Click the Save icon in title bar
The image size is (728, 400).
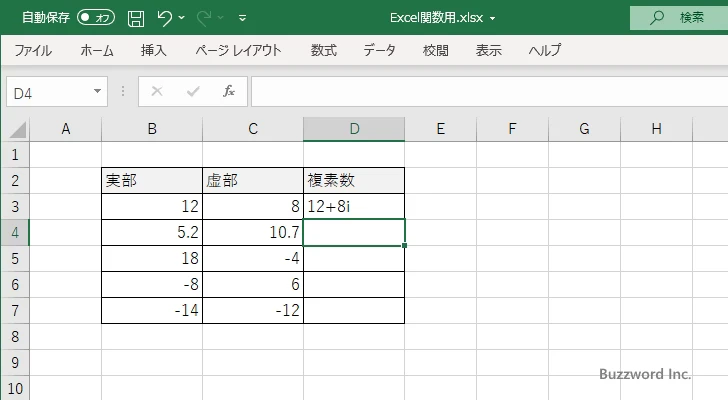click(x=136, y=18)
